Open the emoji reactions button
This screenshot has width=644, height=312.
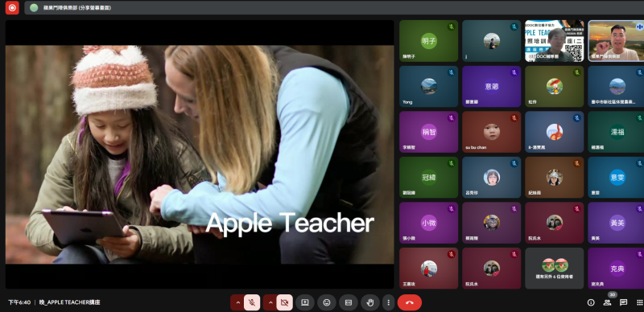pyautogui.click(x=327, y=302)
